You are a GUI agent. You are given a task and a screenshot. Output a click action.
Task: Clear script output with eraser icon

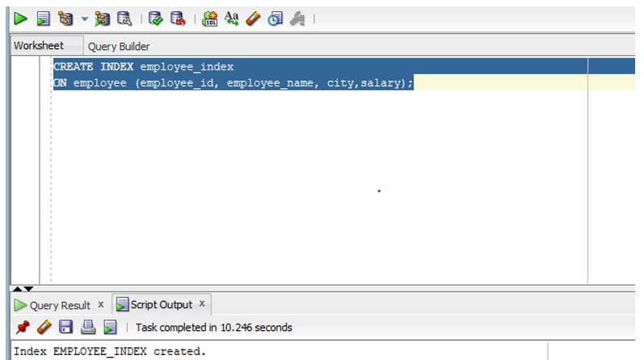(44, 327)
